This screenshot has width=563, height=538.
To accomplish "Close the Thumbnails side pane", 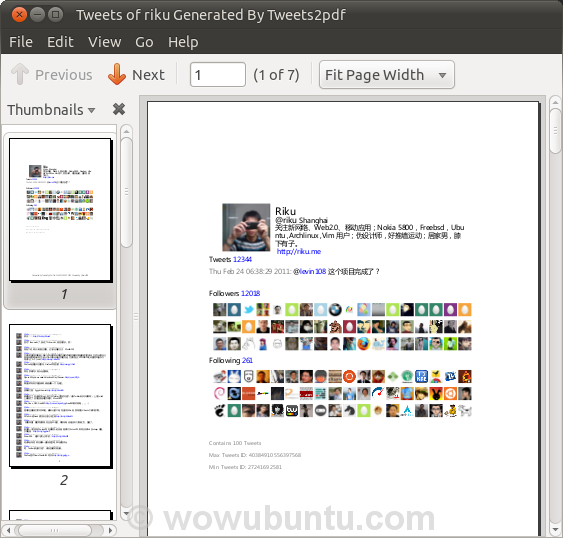I will pyautogui.click(x=119, y=109).
